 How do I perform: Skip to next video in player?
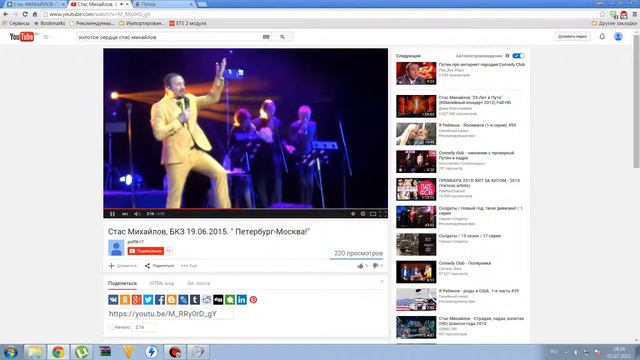(x=125, y=214)
